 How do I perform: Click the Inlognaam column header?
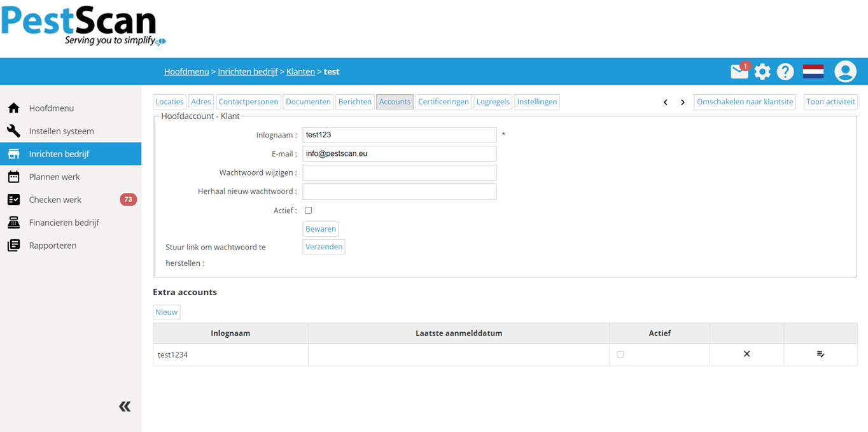coord(230,333)
